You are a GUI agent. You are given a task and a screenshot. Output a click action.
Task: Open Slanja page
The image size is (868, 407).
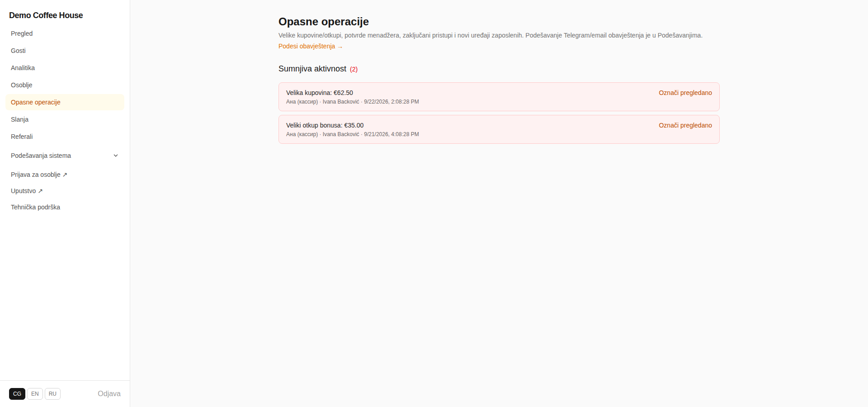coord(65,119)
